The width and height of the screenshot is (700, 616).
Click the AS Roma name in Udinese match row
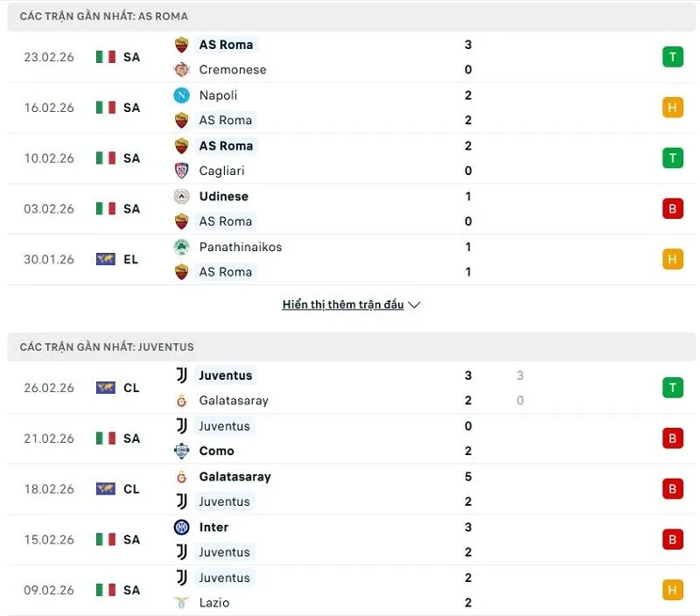click(227, 221)
